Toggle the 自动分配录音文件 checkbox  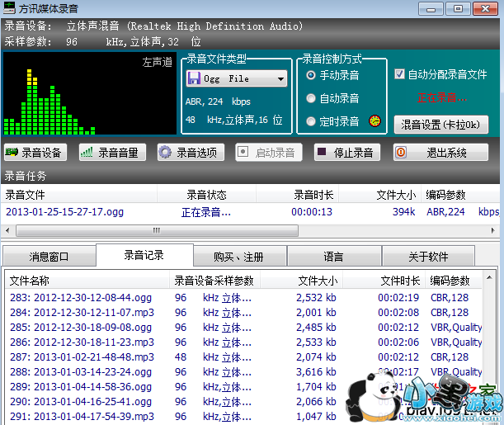[x=400, y=74]
